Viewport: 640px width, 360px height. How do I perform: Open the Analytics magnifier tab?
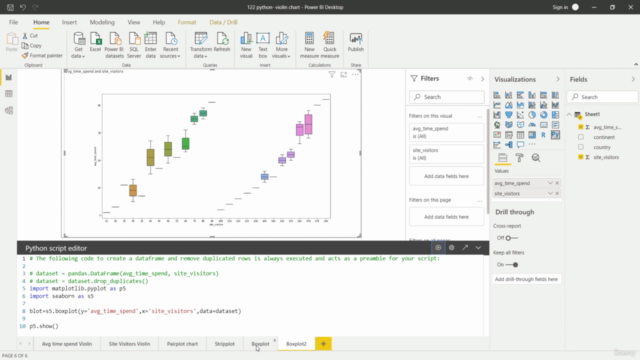536,158
